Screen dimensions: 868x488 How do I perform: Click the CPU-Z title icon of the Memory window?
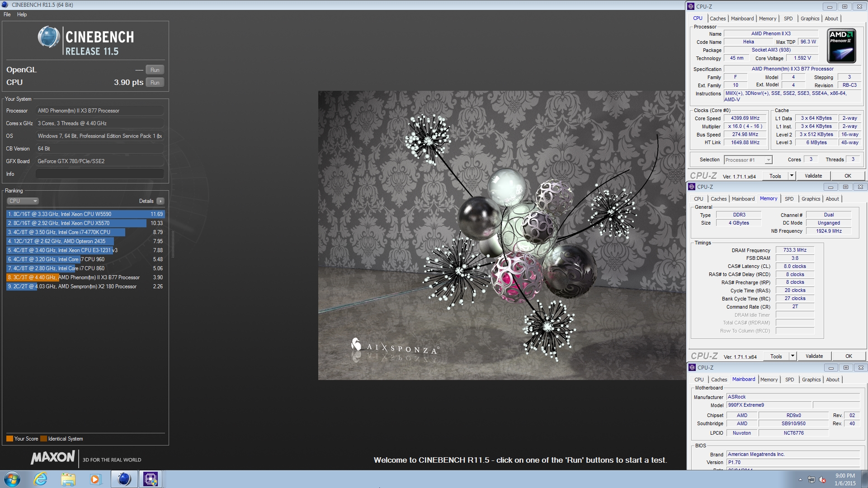click(x=692, y=187)
